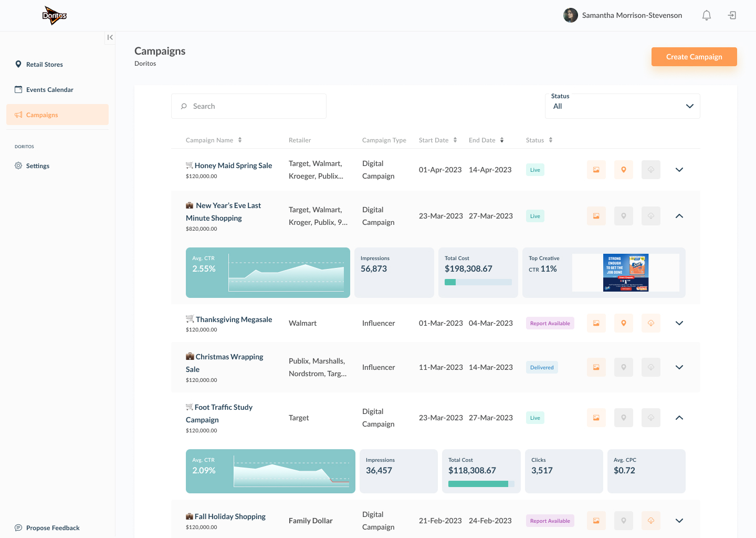Screen dimensions: 756x538
Task: Click location pin for Foot Traffic Study Campaign
Action: 624,418
